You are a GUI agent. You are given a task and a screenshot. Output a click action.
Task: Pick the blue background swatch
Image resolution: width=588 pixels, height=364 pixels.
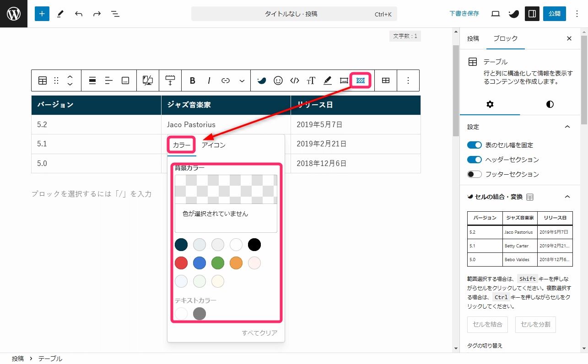200,263
